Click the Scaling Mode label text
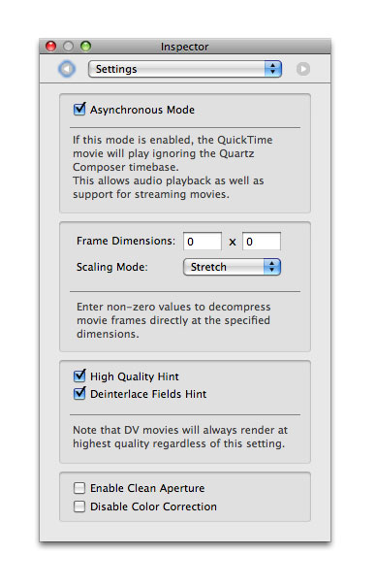This screenshot has height=588, width=376. pyautogui.click(x=112, y=267)
